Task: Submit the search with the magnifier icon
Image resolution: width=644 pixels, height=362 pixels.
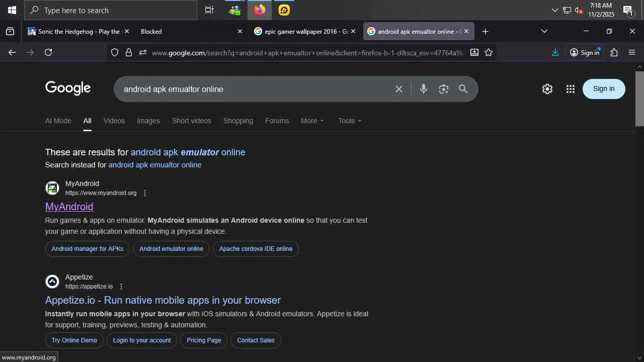Action: pyautogui.click(x=463, y=89)
